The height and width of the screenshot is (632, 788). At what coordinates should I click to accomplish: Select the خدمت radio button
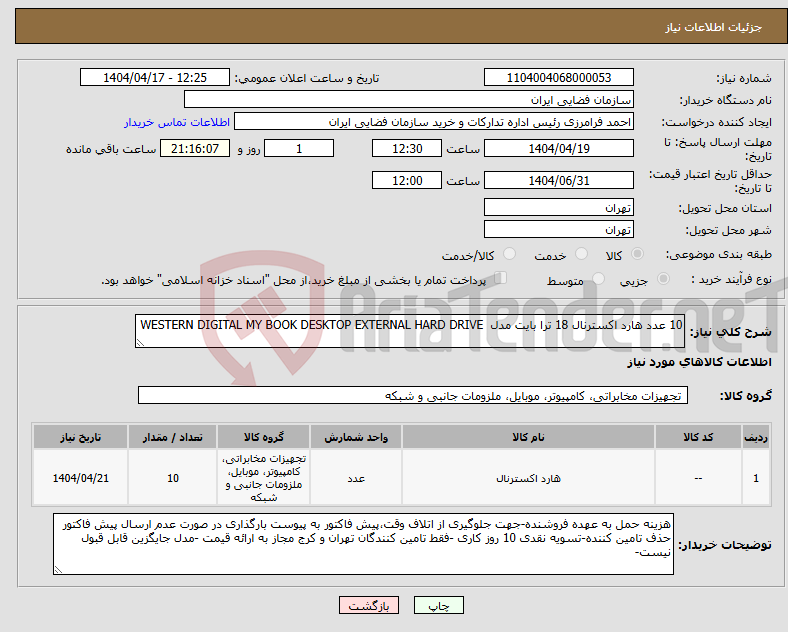pos(581,254)
